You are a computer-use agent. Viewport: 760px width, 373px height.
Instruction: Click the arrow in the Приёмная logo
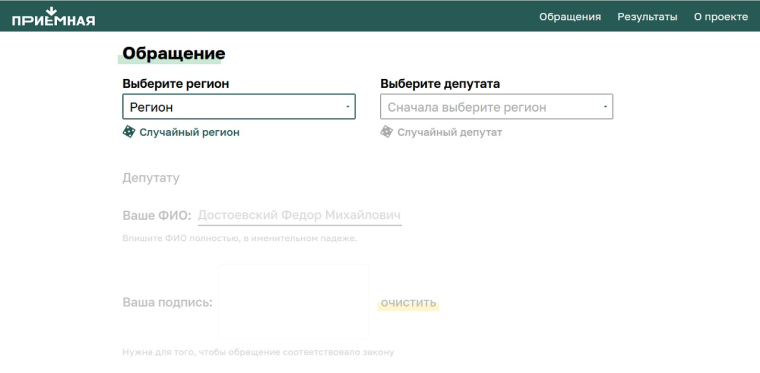pyautogui.click(x=51, y=11)
